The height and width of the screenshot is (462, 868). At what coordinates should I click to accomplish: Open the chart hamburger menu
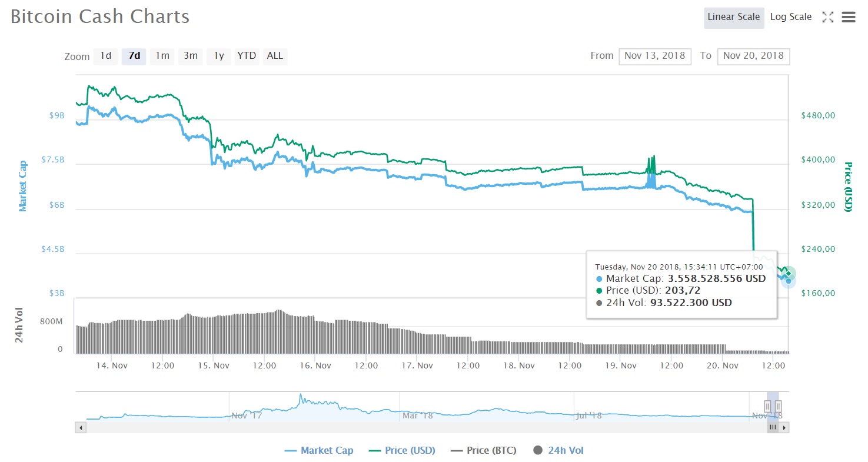tap(849, 17)
